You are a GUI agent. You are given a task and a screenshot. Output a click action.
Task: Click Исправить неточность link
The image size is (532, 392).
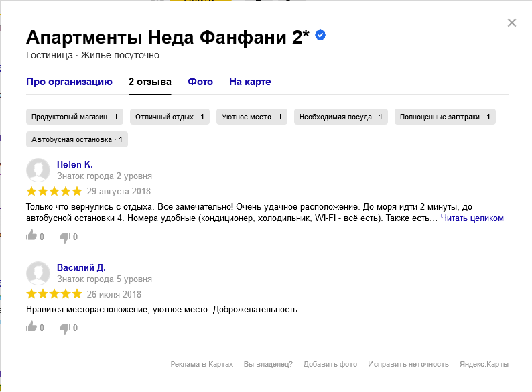[x=408, y=364]
